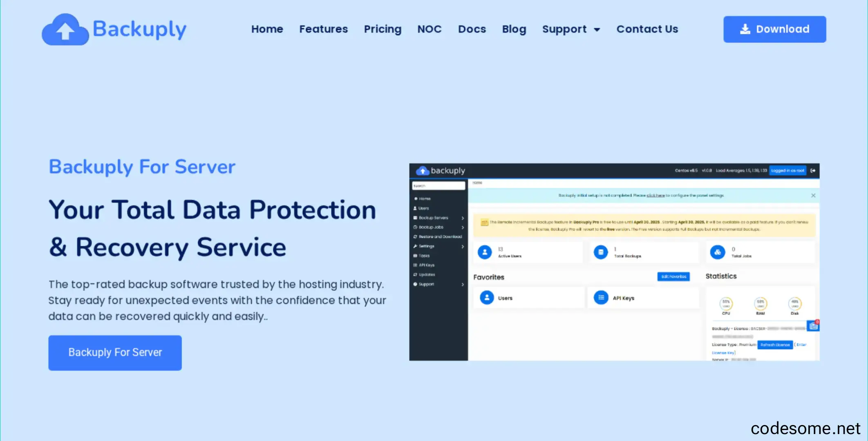Click the download arrow icon in the Download button
868x441 pixels.
click(x=745, y=29)
